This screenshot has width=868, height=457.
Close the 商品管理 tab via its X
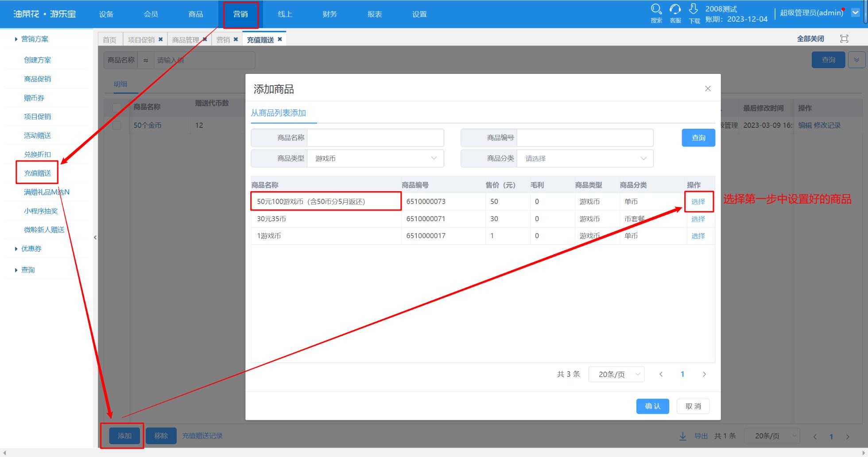(x=205, y=39)
